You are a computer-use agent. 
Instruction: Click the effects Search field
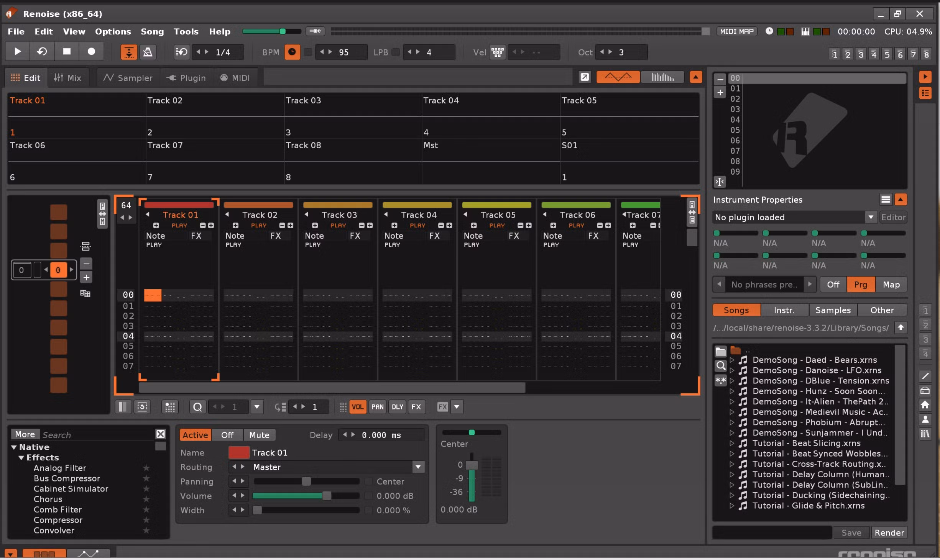(98, 434)
